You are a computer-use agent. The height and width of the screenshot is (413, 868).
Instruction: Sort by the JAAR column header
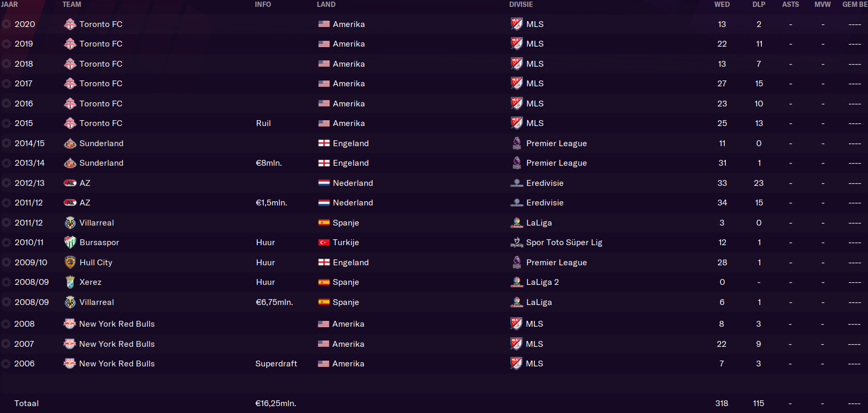click(10, 4)
